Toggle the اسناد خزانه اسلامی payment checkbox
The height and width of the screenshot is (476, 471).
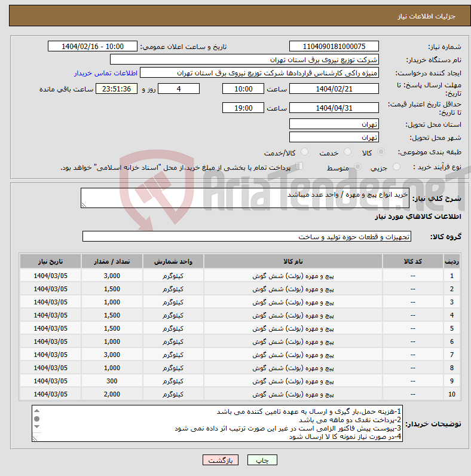pyautogui.click(x=299, y=166)
